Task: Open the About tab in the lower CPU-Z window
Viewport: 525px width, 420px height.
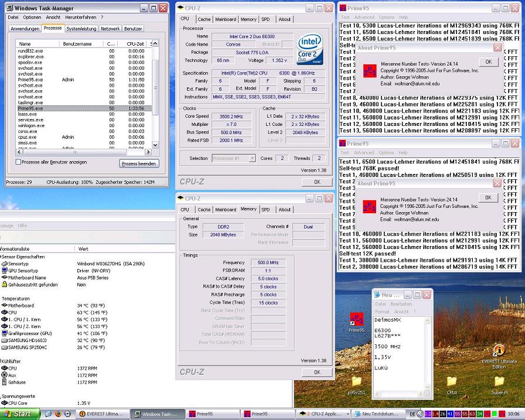Action: click(x=285, y=210)
